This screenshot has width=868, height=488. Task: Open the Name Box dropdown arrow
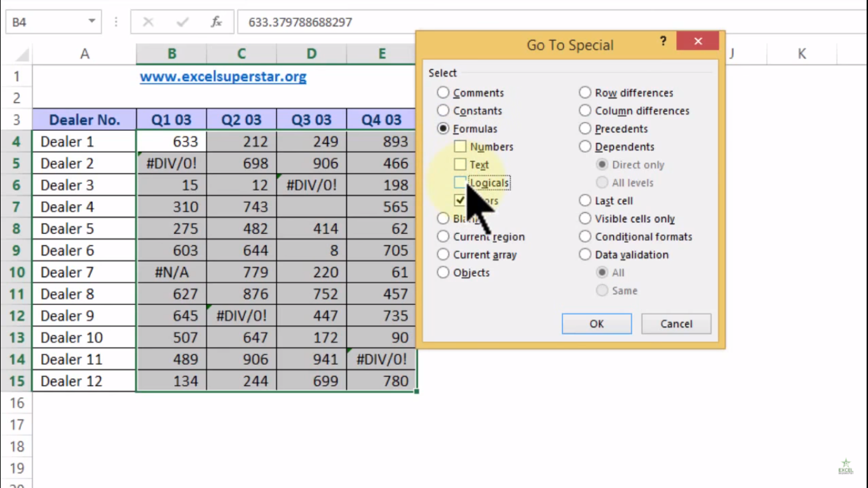point(92,22)
